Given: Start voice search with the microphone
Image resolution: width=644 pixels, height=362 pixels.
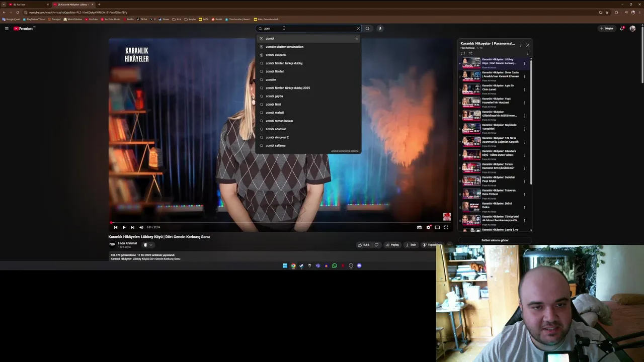Looking at the screenshot, I should 380,29.
